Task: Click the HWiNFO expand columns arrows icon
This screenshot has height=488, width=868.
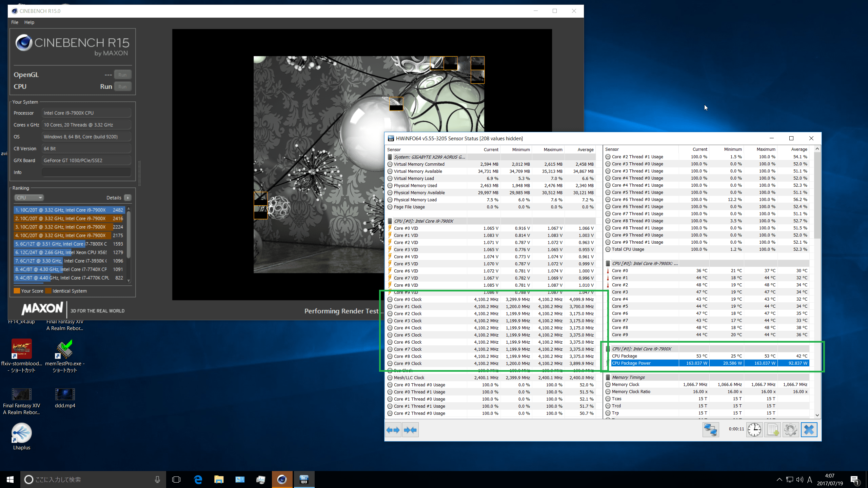Action: (393, 430)
